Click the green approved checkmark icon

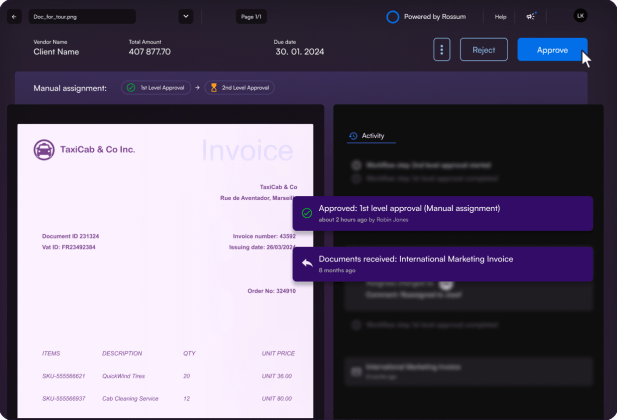(306, 213)
